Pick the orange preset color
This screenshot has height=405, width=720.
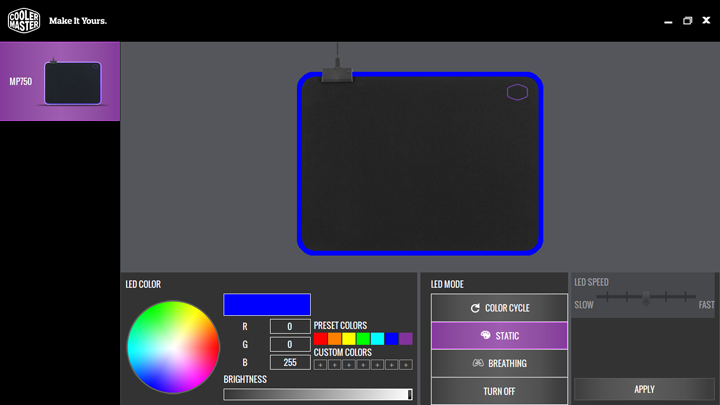[334, 339]
